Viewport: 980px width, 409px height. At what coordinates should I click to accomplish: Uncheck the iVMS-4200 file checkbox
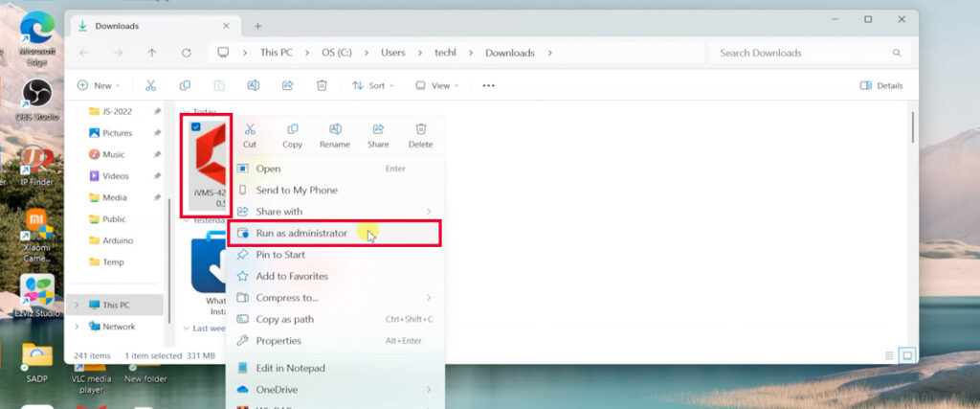point(196,126)
